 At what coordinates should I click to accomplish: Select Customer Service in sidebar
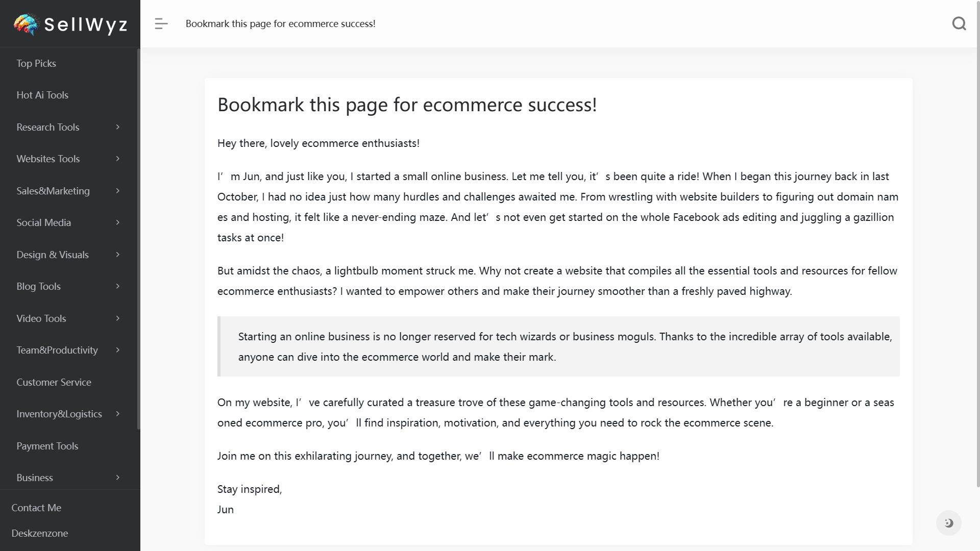[54, 382]
